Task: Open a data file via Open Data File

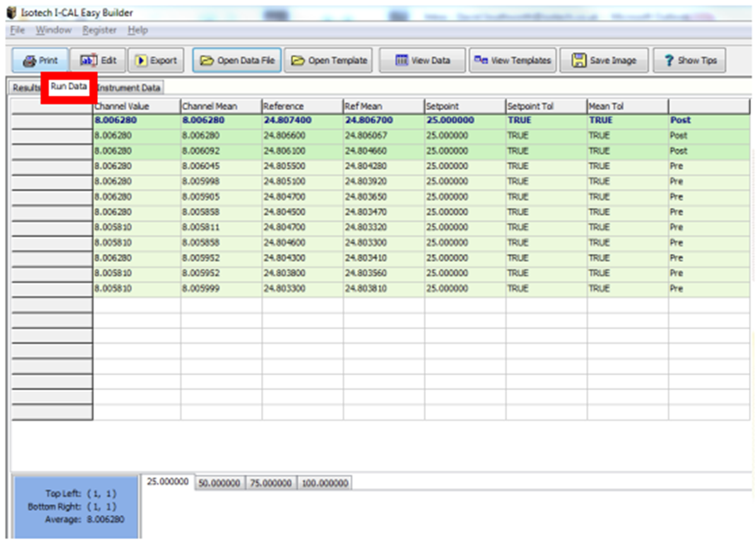Action: click(237, 61)
